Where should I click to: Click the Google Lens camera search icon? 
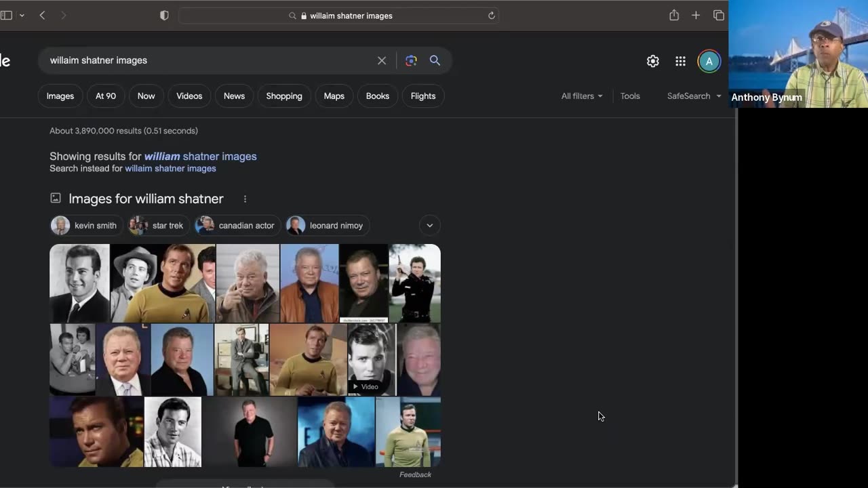click(x=411, y=60)
